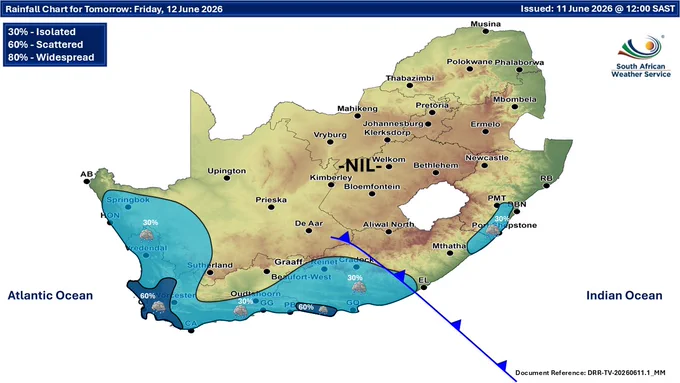Image resolution: width=680 pixels, height=383 pixels.
Task: Select the Kimberley city marker dot
Action: click(x=331, y=185)
